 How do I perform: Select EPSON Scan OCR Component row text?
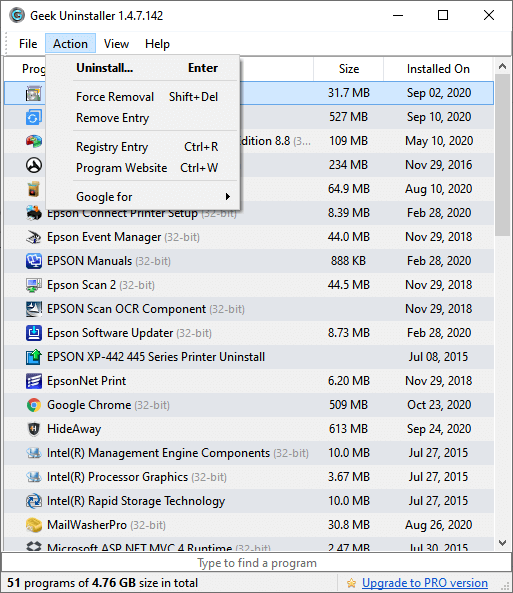(x=146, y=309)
